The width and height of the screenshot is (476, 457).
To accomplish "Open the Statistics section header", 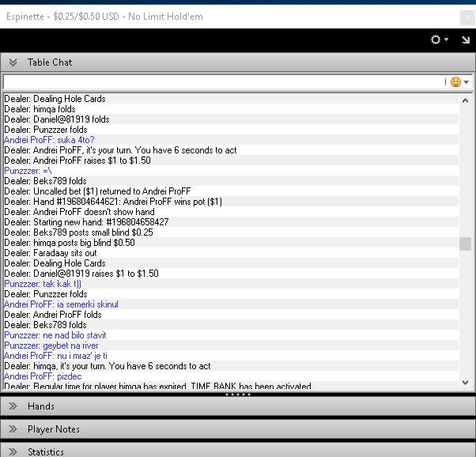I will [x=238, y=451].
